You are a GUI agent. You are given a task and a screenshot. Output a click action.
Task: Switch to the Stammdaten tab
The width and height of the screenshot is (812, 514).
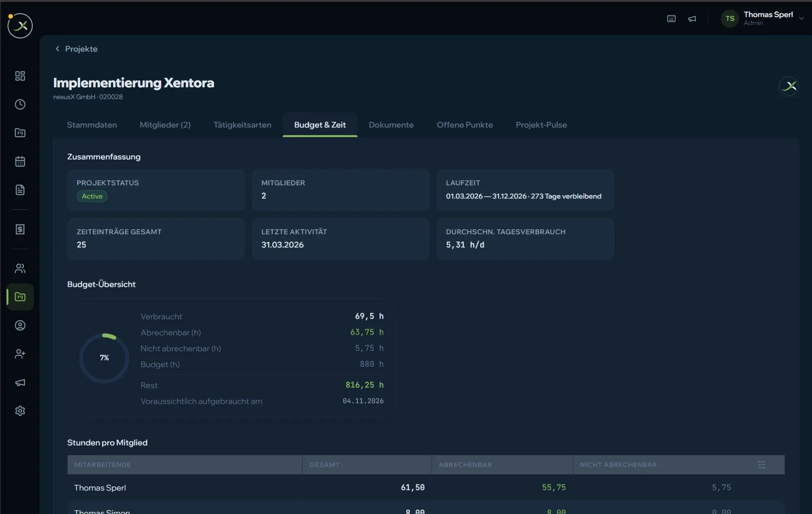pyautogui.click(x=92, y=125)
